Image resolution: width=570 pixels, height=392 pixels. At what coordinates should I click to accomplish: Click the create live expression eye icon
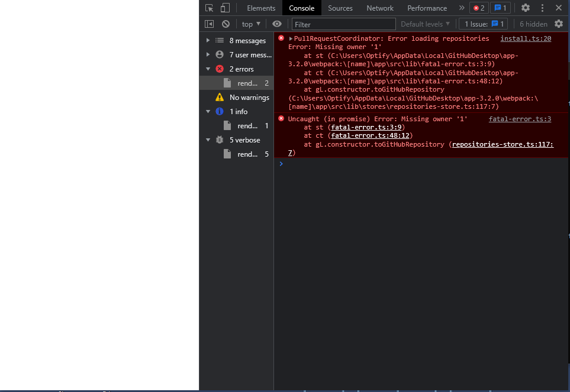(x=276, y=24)
